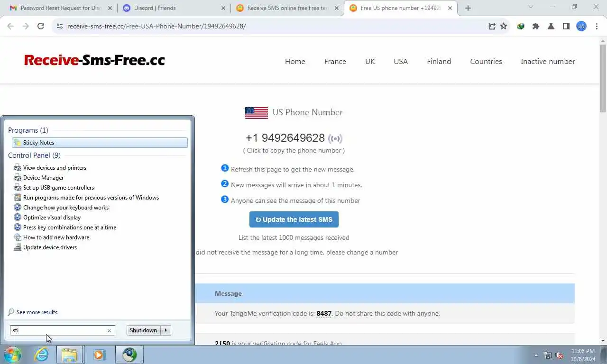Open Internet Explorer from taskbar
The width and height of the screenshot is (607, 364).
(41, 355)
